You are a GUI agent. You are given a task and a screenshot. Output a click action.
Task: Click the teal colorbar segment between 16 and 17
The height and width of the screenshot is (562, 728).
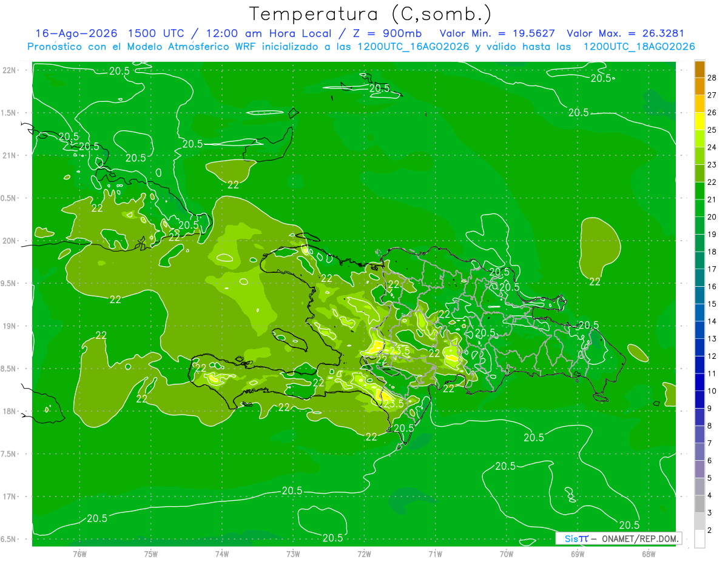tap(699, 278)
